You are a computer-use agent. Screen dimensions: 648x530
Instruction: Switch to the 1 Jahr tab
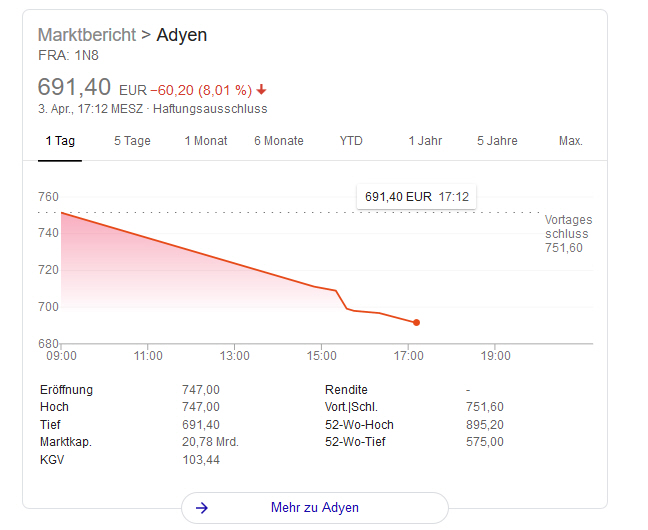[425, 141]
